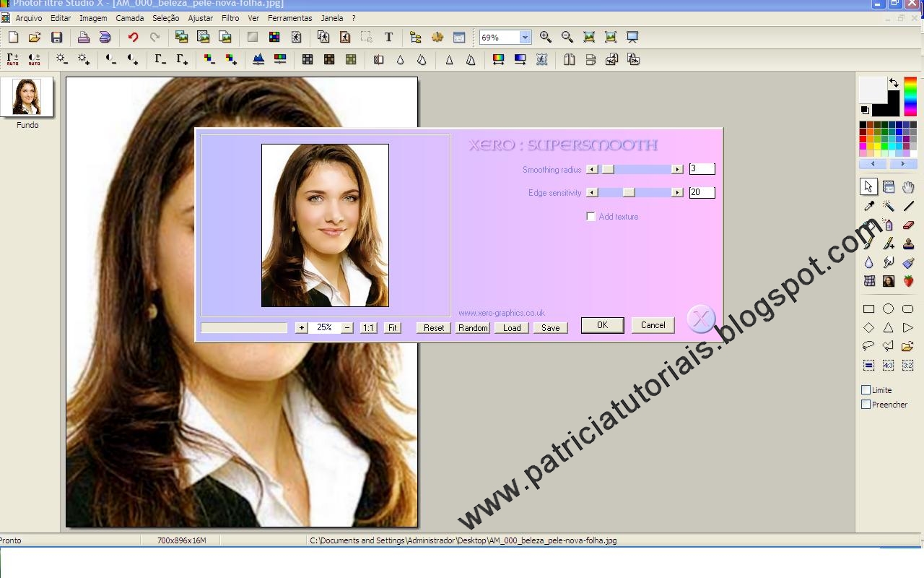
Task: Click the Auto levels icon
Action: tap(13, 59)
